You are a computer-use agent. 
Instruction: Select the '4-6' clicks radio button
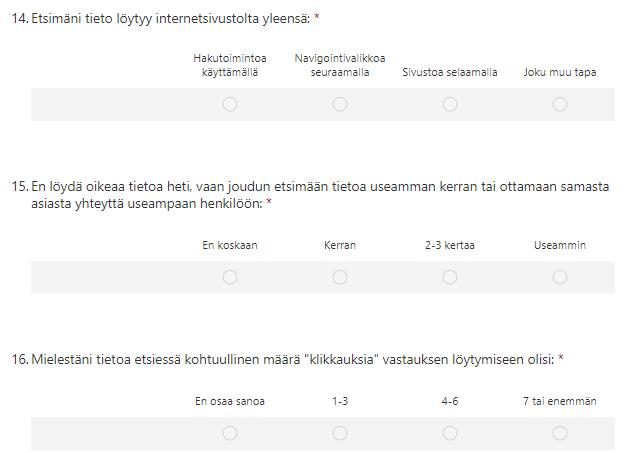tap(450, 433)
